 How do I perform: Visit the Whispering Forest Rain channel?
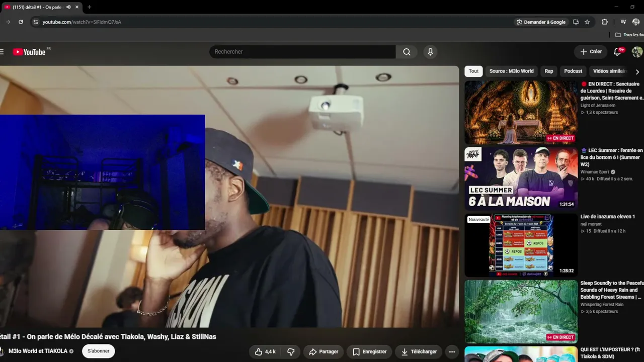[x=602, y=305]
